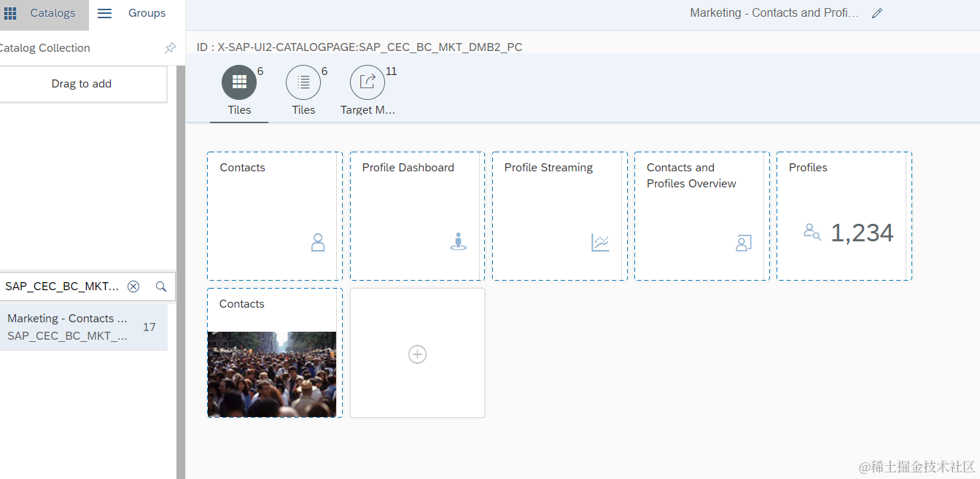Open the Tiles list view tab
The width and height of the screenshot is (980, 479).
[x=303, y=90]
